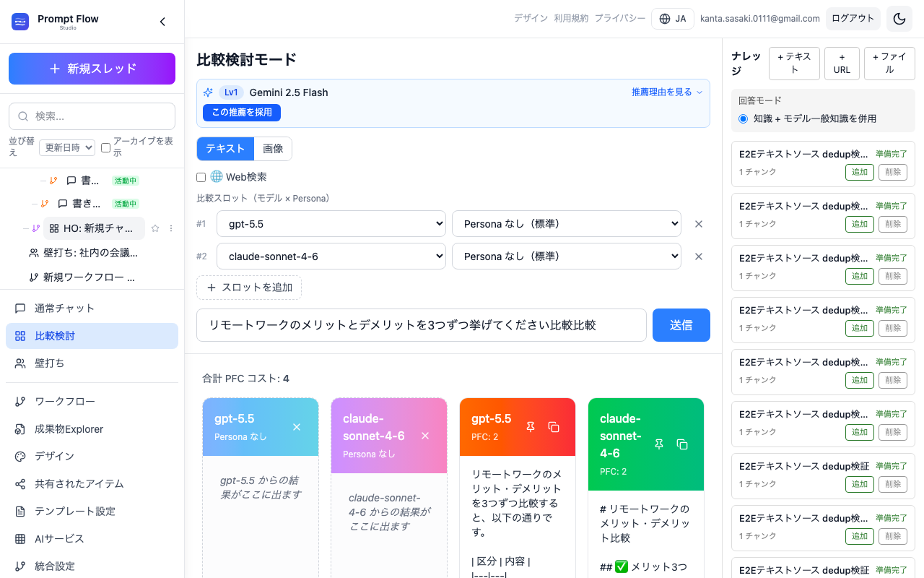Favorite the HO: 新規チャ… thread with the star

click(x=155, y=228)
